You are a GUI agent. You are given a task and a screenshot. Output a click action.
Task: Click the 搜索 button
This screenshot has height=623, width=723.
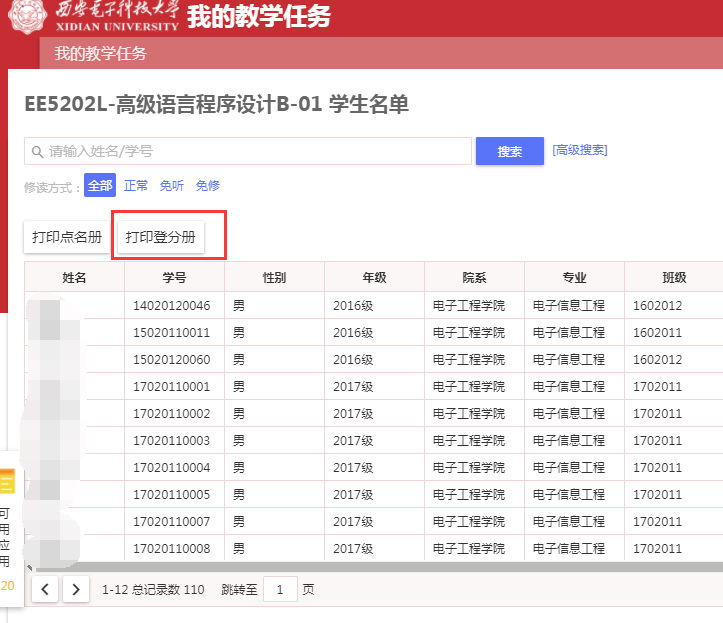point(509,151)
